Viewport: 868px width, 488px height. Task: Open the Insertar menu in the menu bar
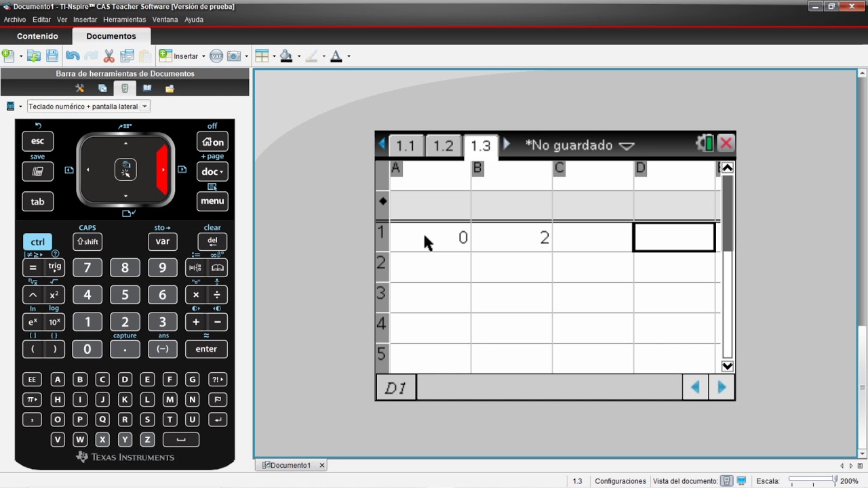(x=85, y=20)
